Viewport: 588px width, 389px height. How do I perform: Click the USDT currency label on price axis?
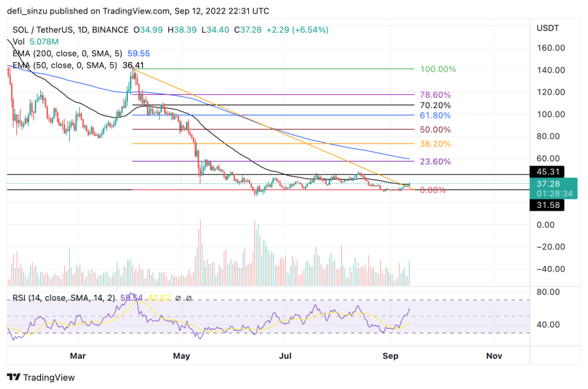coord(548,28)
